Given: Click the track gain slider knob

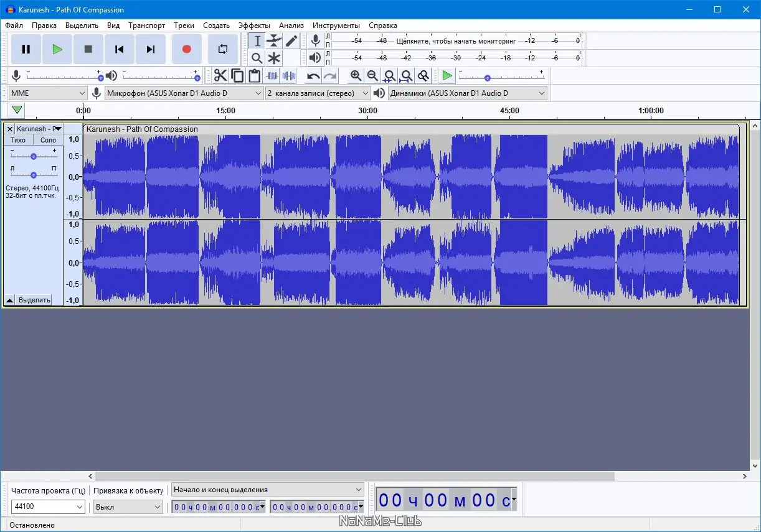Looking at the screenshot, I should (34, 156).
